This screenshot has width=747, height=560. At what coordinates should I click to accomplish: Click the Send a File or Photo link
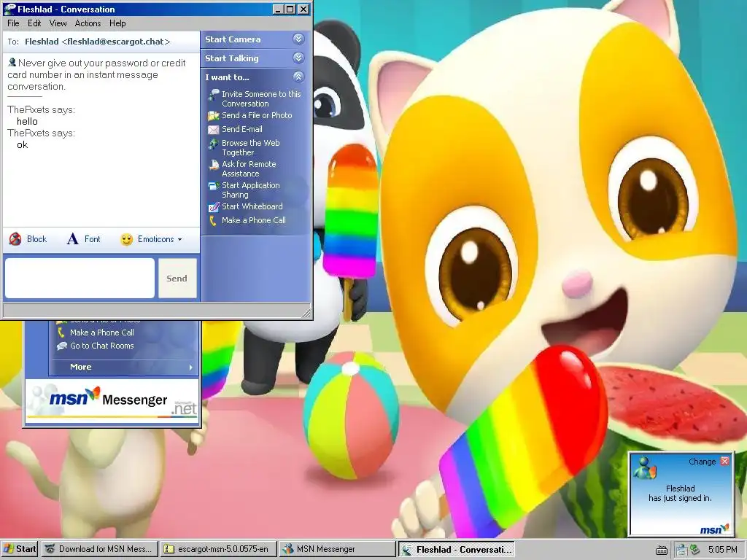tap(257, 115)
